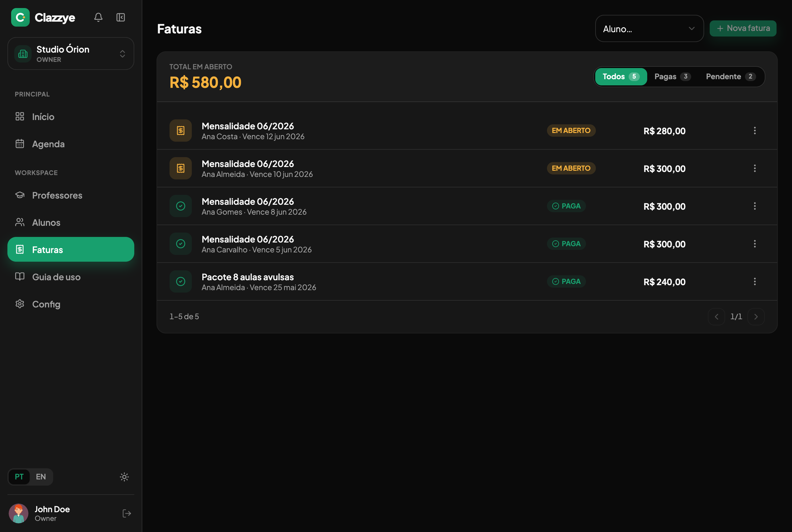Click the total R$ 580,00 em aberto
The height and width of the screenshot is (532, 792).
click(x=205, y=83)
